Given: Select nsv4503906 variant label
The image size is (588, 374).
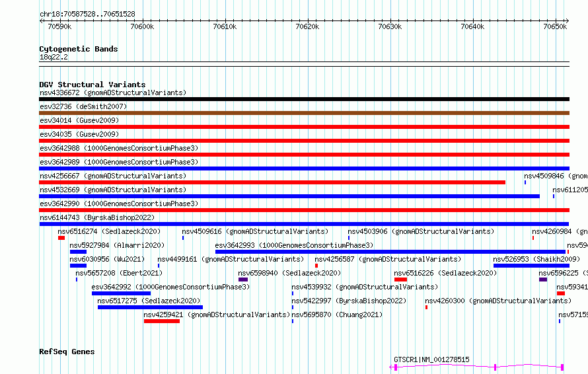Looking at the screenshot, I should (421, 231).
